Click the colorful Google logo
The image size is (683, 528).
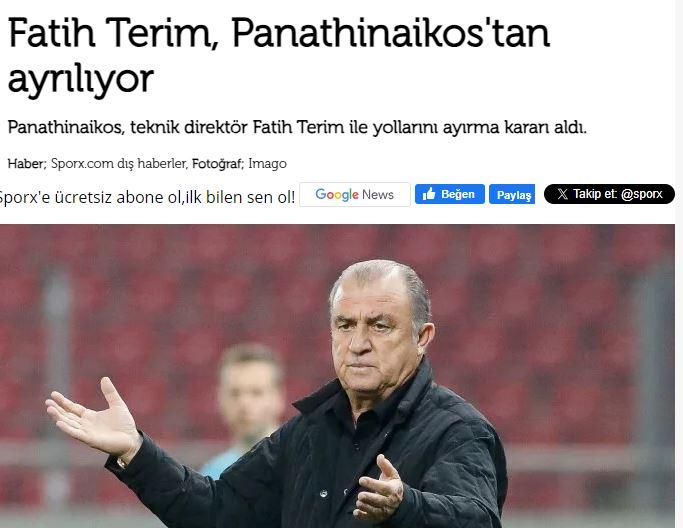point(337,195)
